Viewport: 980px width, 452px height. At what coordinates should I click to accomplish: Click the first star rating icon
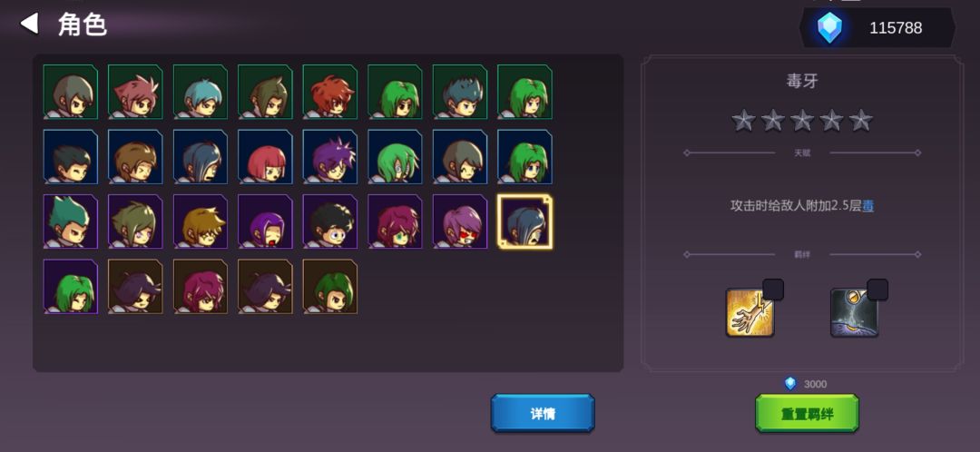click(744, 120)
